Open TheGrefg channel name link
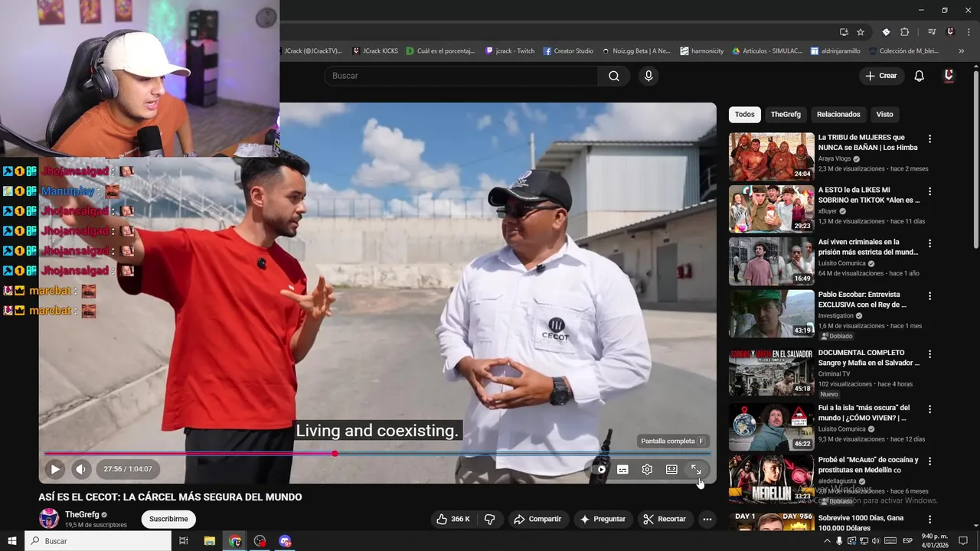Viewport: 980px width, 551px height. (82, 514)
